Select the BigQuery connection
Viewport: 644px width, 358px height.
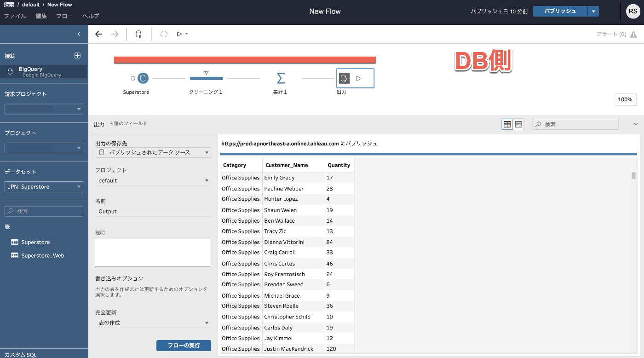tap(43, 72)
